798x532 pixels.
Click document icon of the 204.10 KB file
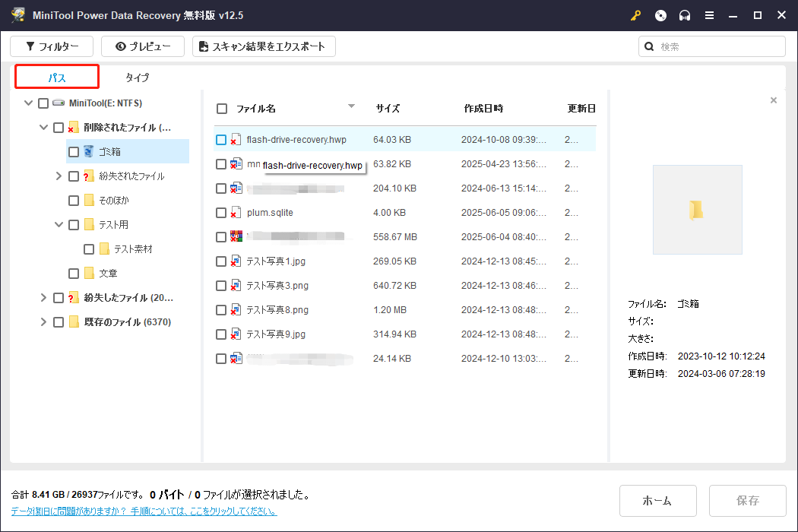click(x=236, y=188)
